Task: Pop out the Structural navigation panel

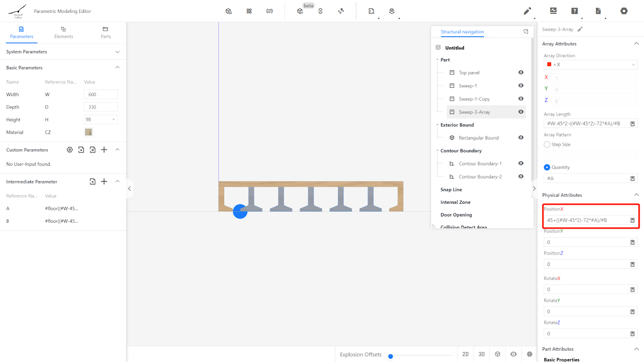Action: [526, 32]
